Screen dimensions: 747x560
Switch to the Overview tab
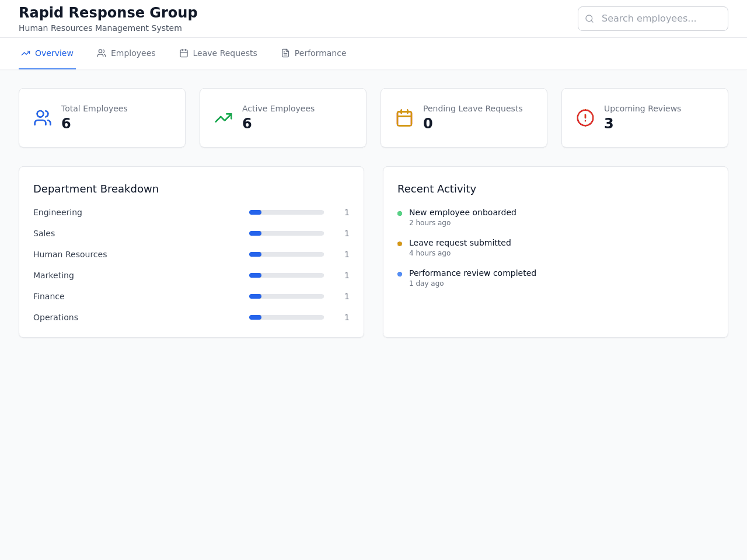point(47,53)
